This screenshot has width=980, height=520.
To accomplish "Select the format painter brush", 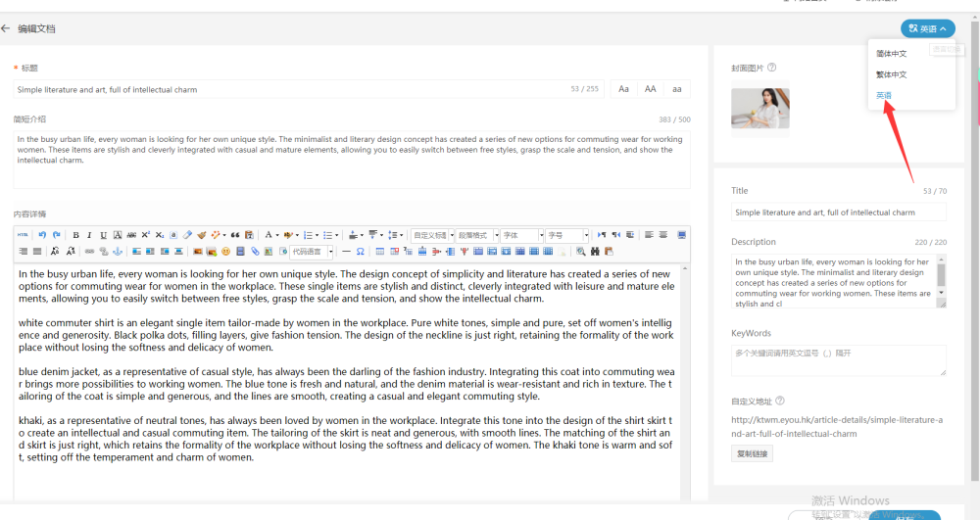I will (x=201, y=235).
